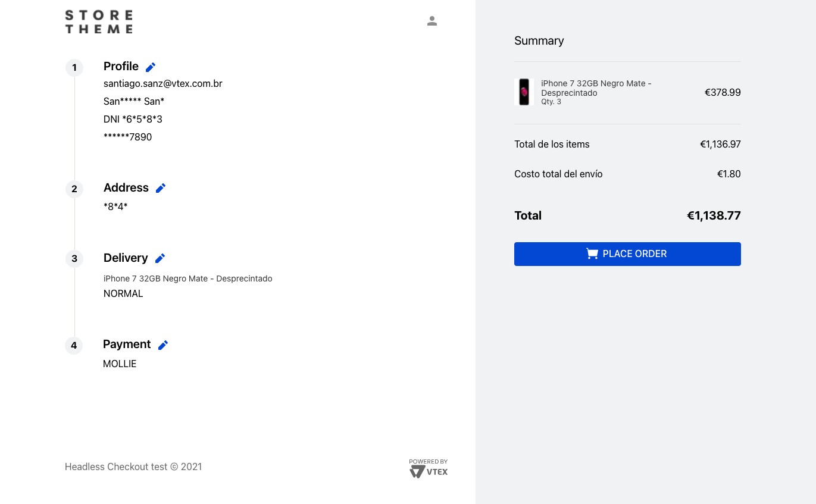Screen dimensions: 816x504
Task: Click the DNI *6*5*8*3 text
Action: (x=133, y=119)
